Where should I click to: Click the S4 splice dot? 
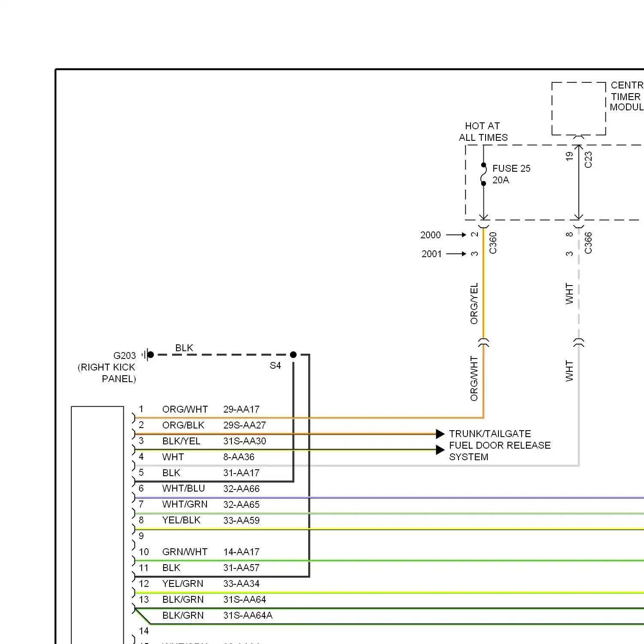(x=293, y=355)
